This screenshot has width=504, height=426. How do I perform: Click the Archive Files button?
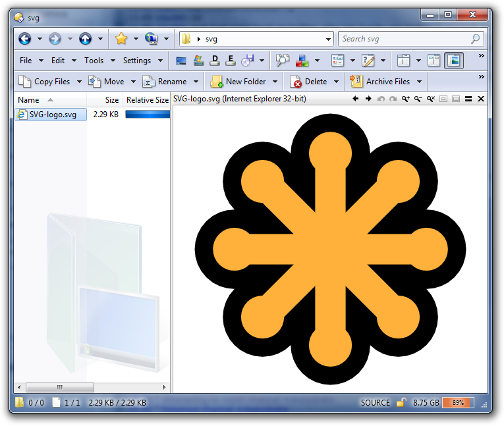(380, 82)
